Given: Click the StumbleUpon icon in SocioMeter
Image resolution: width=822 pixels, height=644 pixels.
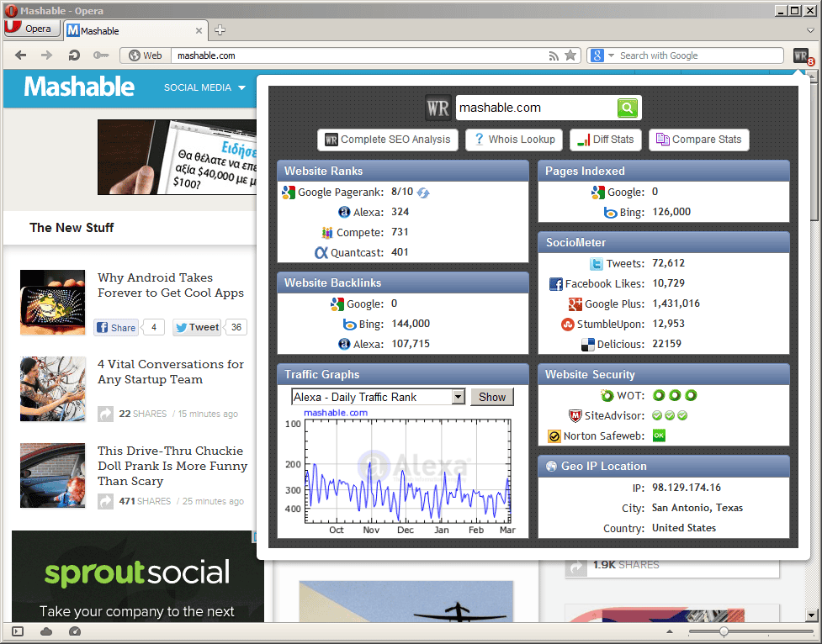Looking at the screenshot, I should coord(568,325).
